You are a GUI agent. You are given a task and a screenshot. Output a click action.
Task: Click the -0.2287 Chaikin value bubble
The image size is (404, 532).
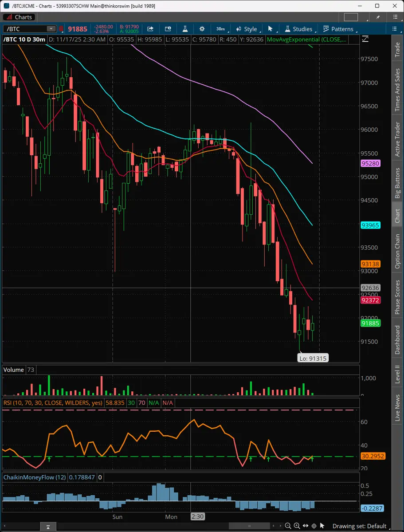[x=372, y=508]
